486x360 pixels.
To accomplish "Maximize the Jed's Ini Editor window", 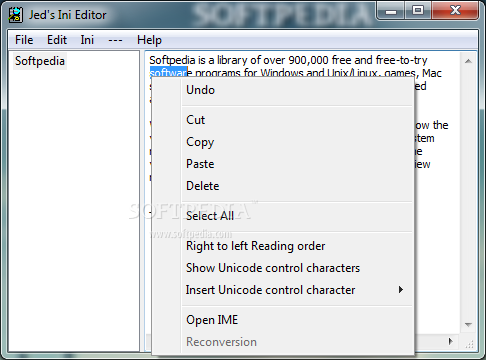I will [418, 11].
